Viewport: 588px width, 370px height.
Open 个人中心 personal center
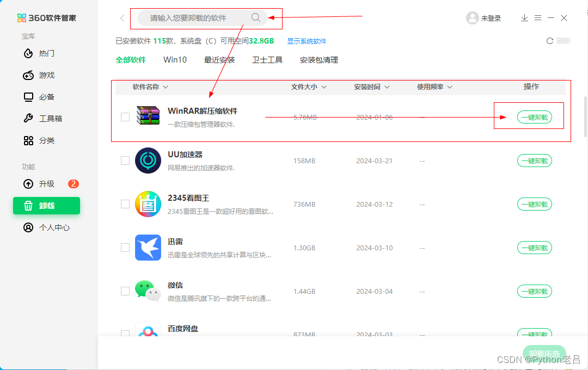click(x=46, y=227)
